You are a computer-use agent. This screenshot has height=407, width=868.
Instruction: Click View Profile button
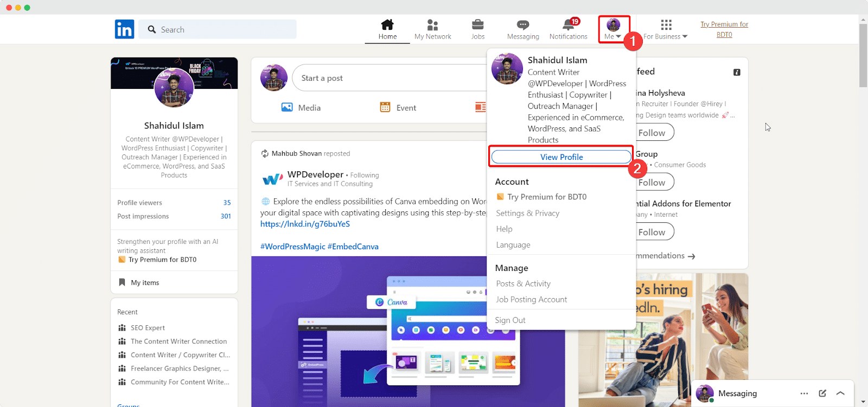point(561,157)
